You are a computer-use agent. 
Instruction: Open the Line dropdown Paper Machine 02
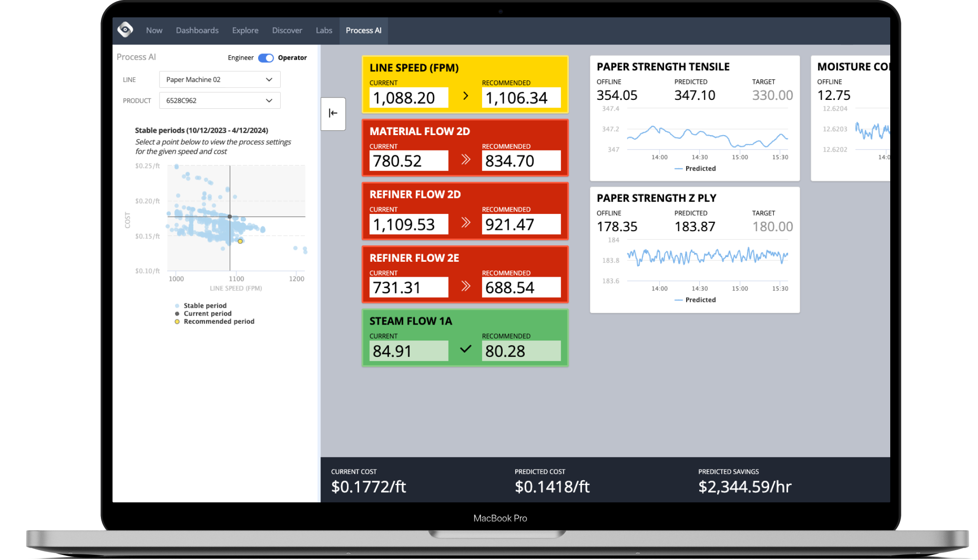[219, 80]
